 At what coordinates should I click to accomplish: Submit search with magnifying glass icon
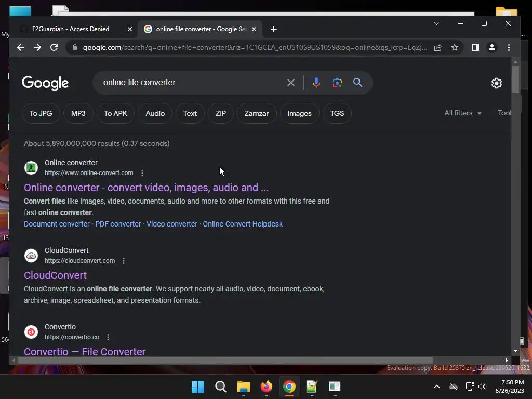(x=357, y=83)
